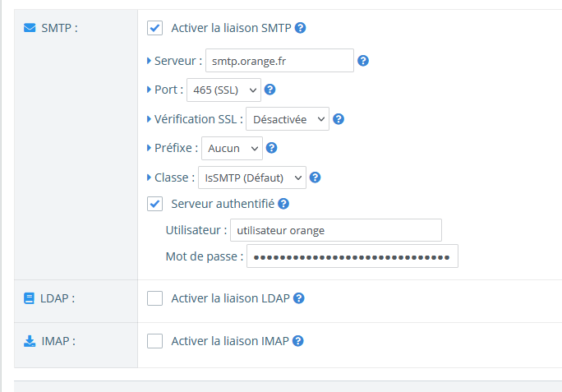This screenshot has width=562, height=392.
Task: Show help for the Port setting
Action: (x=269, y=90)
